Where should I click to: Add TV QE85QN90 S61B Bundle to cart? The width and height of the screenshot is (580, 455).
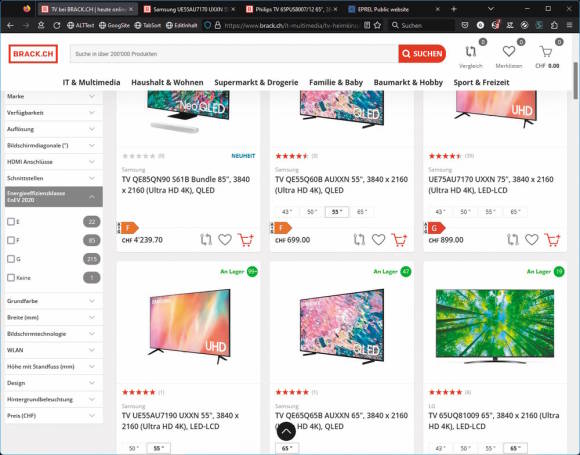point(246,240)
